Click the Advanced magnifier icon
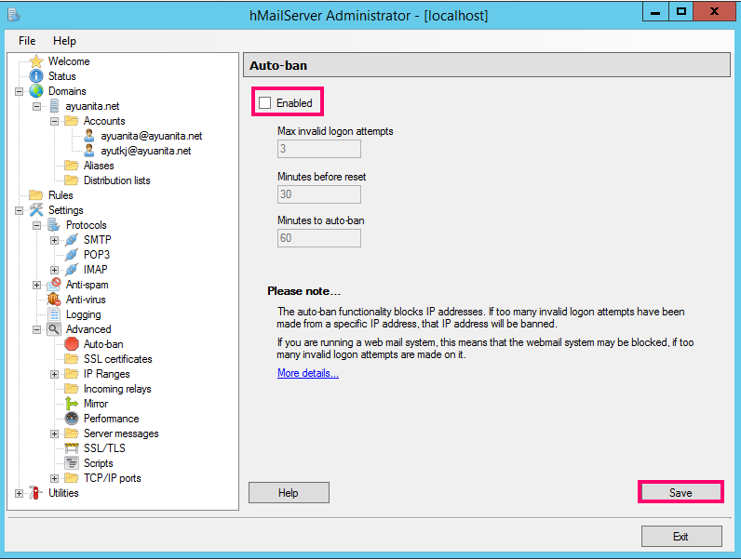This screenshot has width=741, height=560. pos(54,329)
